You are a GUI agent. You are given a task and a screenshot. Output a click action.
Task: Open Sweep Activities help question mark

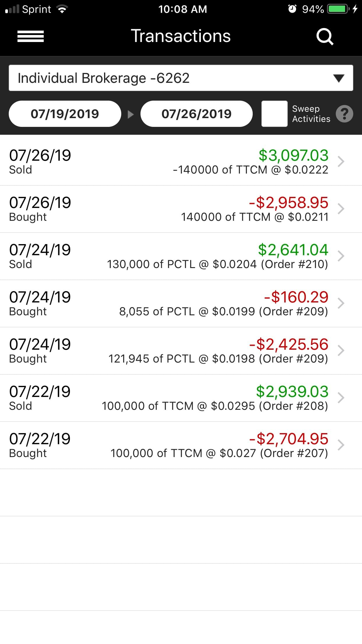coord(344,114)
